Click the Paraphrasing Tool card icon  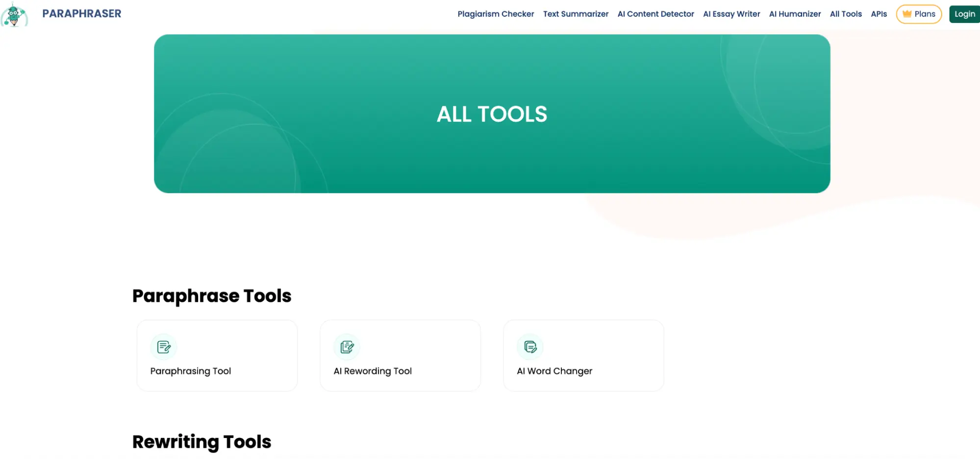164,347
